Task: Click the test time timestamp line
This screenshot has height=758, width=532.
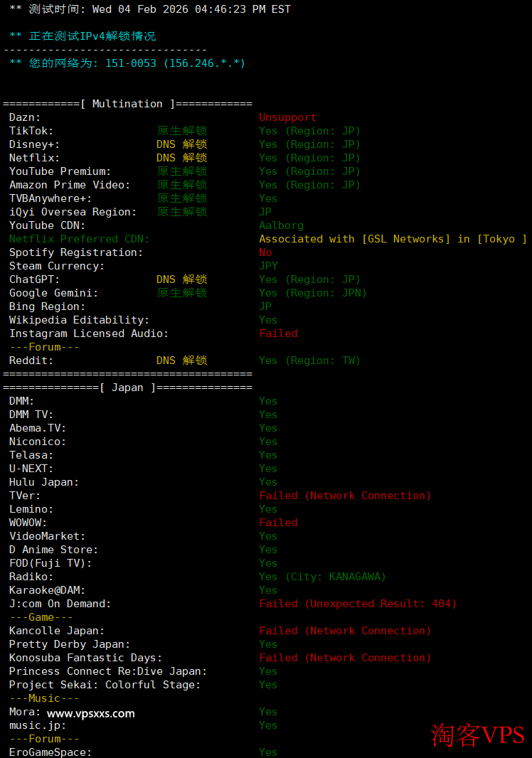Action: (x=150, y=9)
